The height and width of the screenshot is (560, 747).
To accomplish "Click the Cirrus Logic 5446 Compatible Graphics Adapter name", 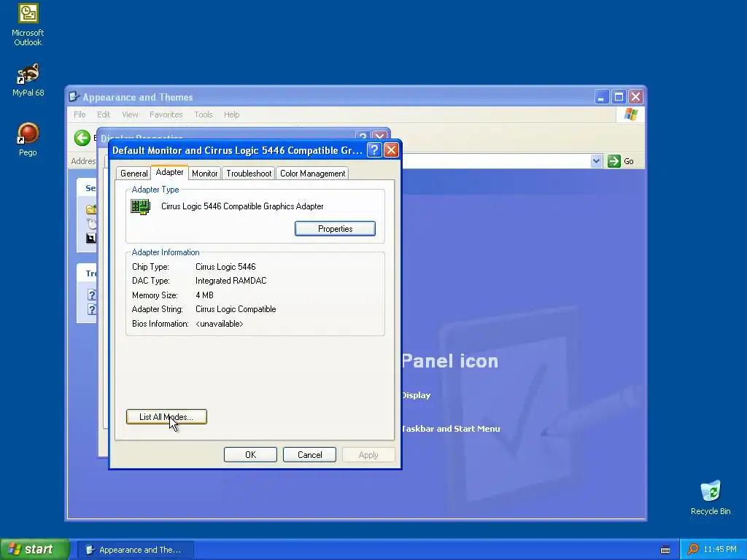I will (242, 206).
